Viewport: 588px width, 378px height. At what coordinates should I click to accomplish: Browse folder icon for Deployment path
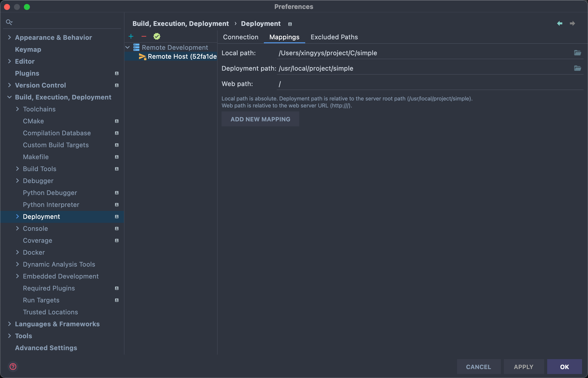(578, 68)
